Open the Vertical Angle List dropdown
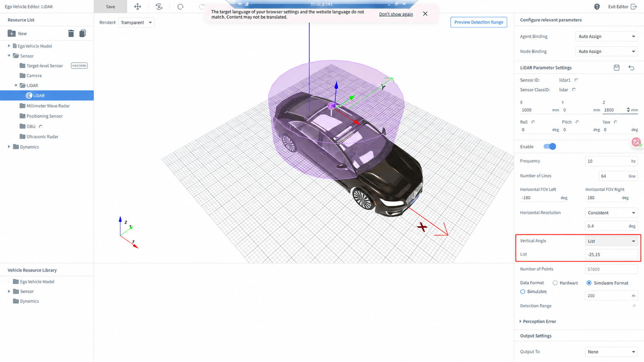The image size is (644, 362). 611,241
